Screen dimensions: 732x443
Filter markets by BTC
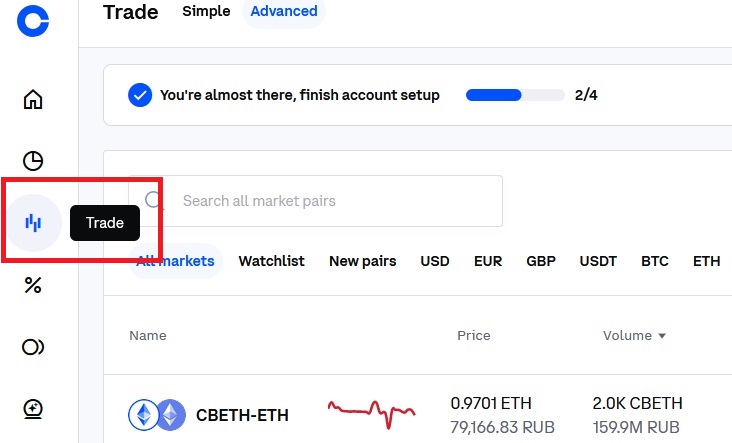[x=655, y=261]
